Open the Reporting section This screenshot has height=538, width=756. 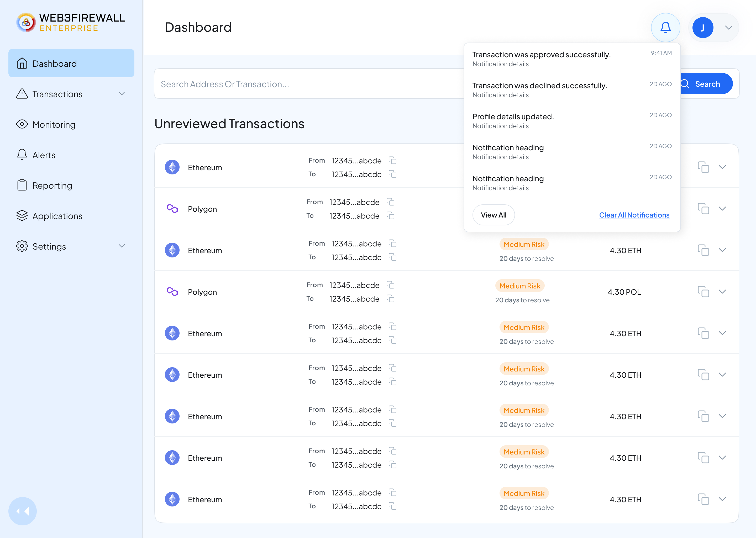(x=71, y=185)
